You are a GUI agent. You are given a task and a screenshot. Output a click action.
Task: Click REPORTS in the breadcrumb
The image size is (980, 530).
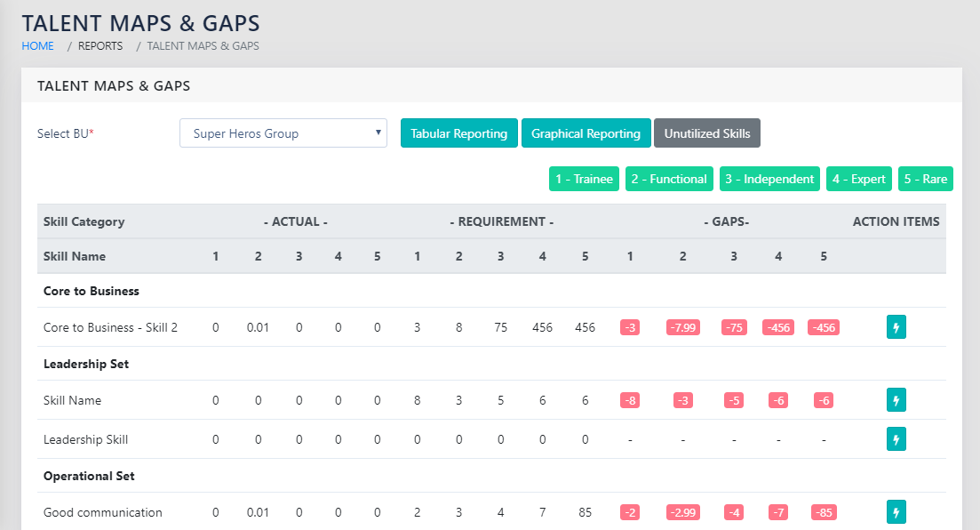pyautogui.click(x=100, y=46)
